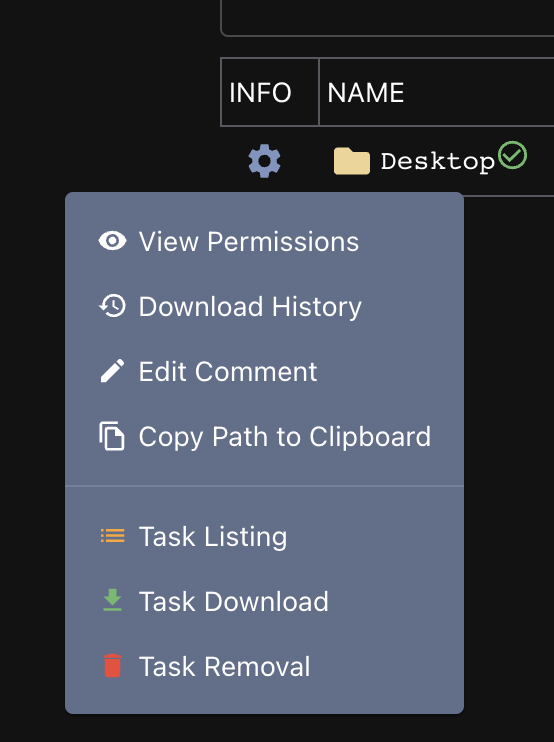The height and width of the screenshot is (742, 554).
Task: Click the green checkmark badge next to Desktop
Action: click(x=512, y=155)
